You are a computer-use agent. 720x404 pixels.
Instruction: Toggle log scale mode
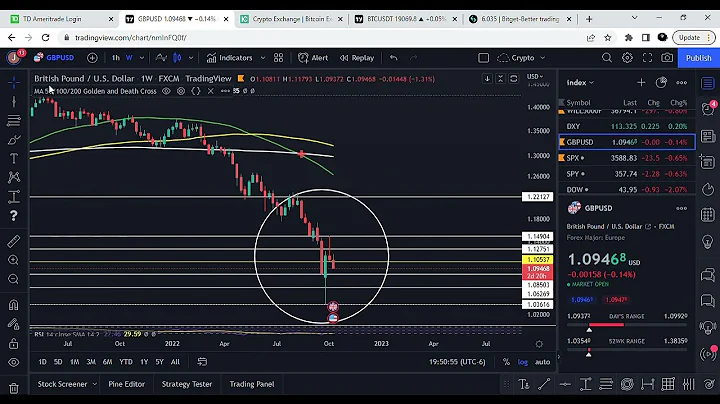pos(523,362)
